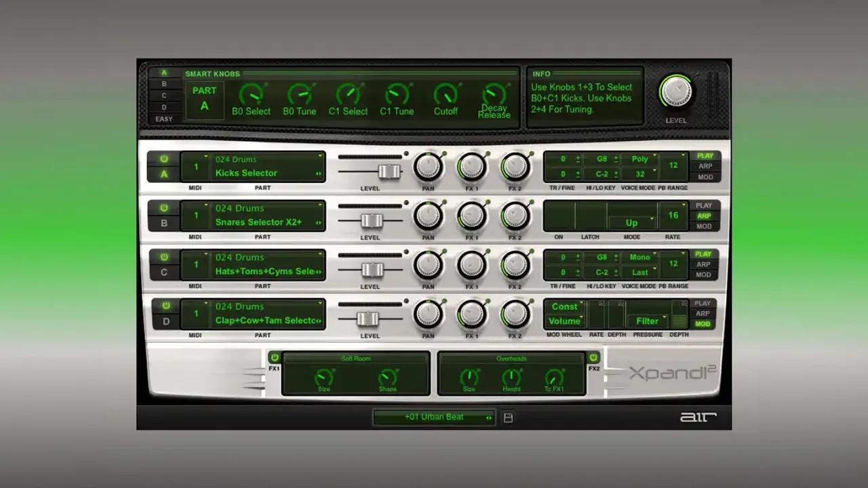The image size is (868, 488).
Task: Click the Overheads Height knob
Action: pyautogui.click(x=511, y=378)
